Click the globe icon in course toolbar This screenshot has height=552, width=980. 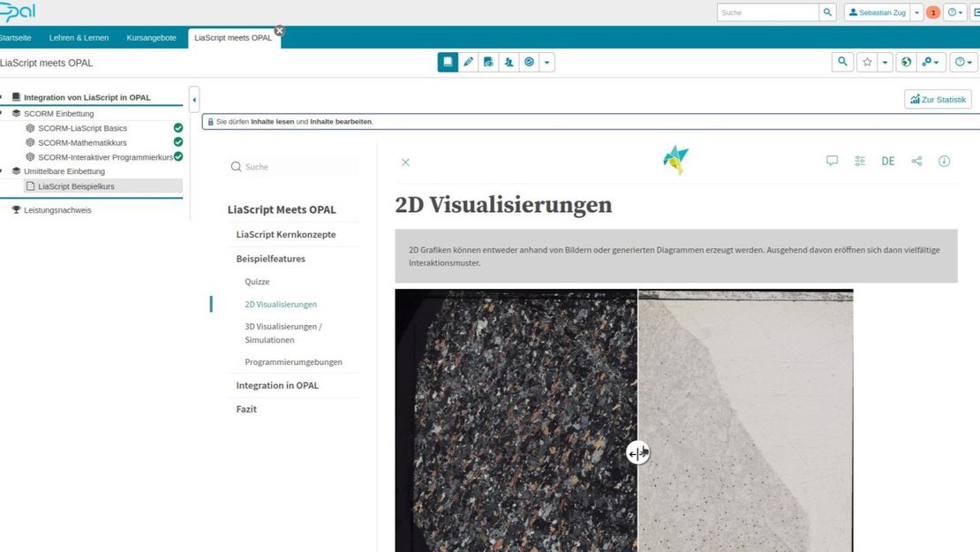point(906,62)
